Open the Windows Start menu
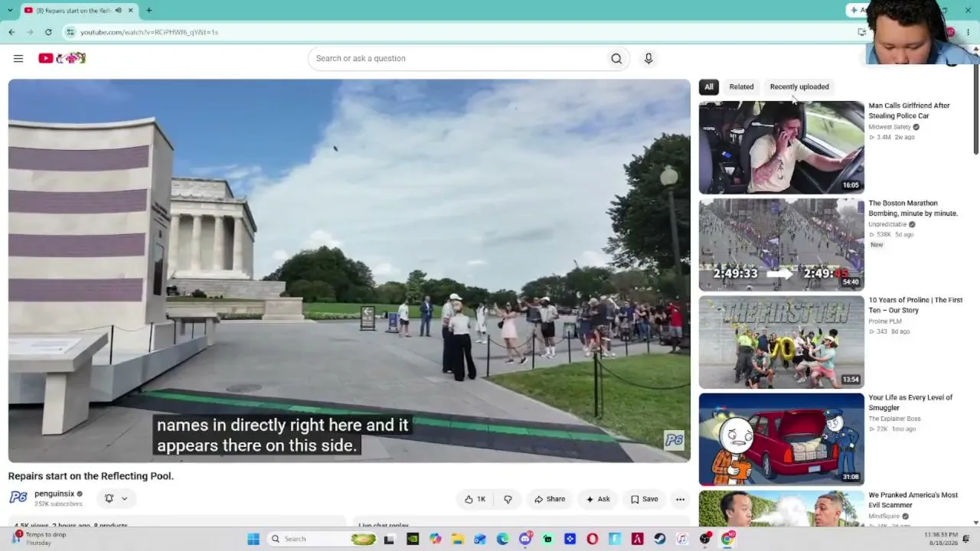 coord(253,539)
